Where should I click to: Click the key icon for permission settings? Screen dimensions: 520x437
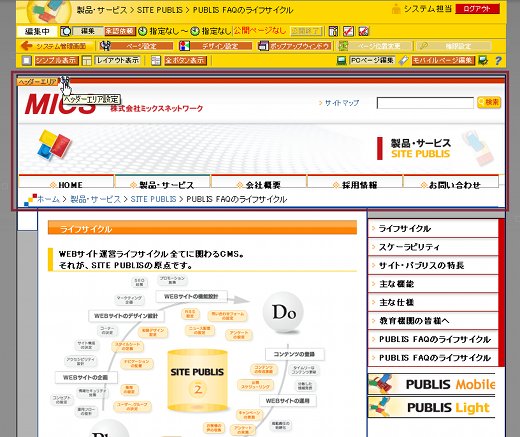click(423, 46)
